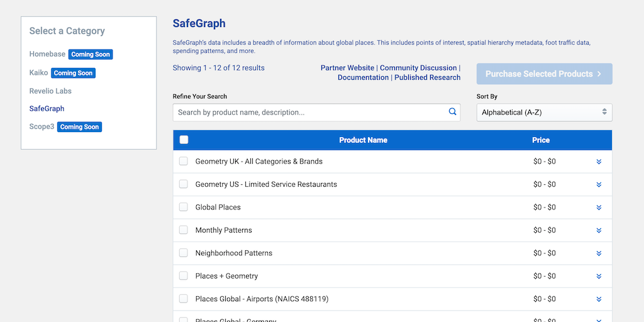Viewport: 644px width, 322px height.
Task: Open the Sort By dropdown
Action: point(544,113)
